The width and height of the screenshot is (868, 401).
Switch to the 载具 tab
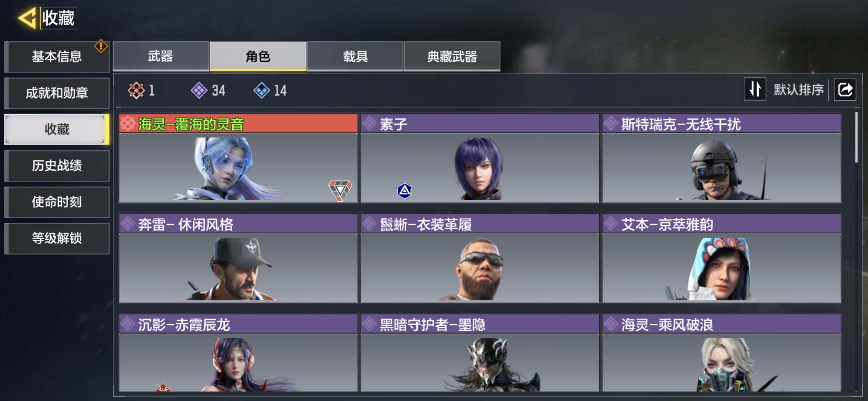point(355,56)
